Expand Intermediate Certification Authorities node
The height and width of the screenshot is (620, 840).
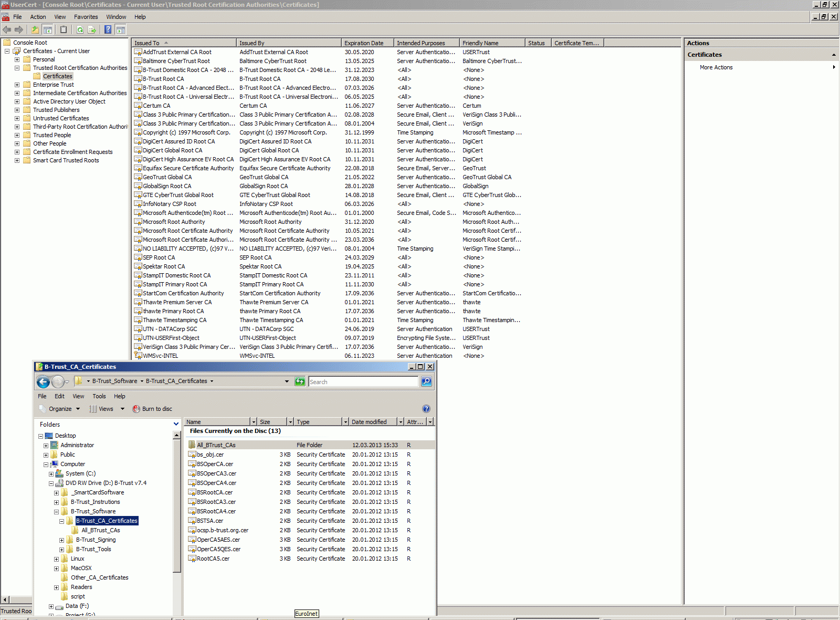coord(17,93)
